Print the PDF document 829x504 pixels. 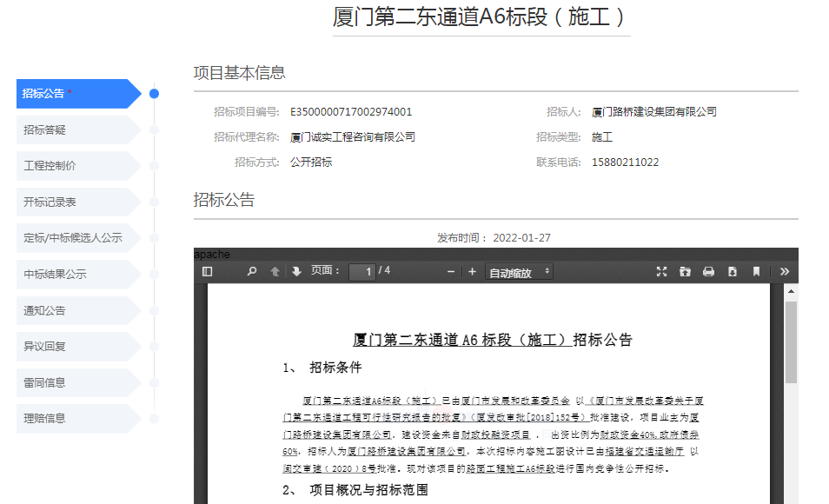tap(708, 272)
